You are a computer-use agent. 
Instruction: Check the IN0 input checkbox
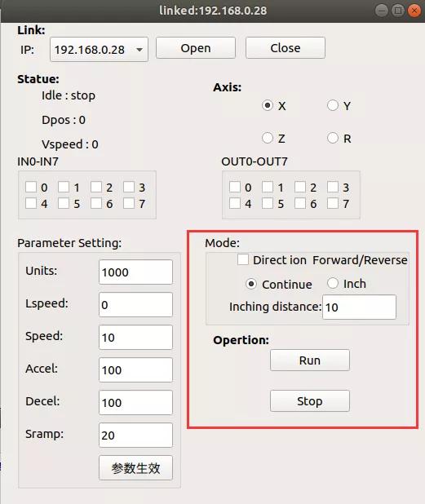click(x=31, y=187)
